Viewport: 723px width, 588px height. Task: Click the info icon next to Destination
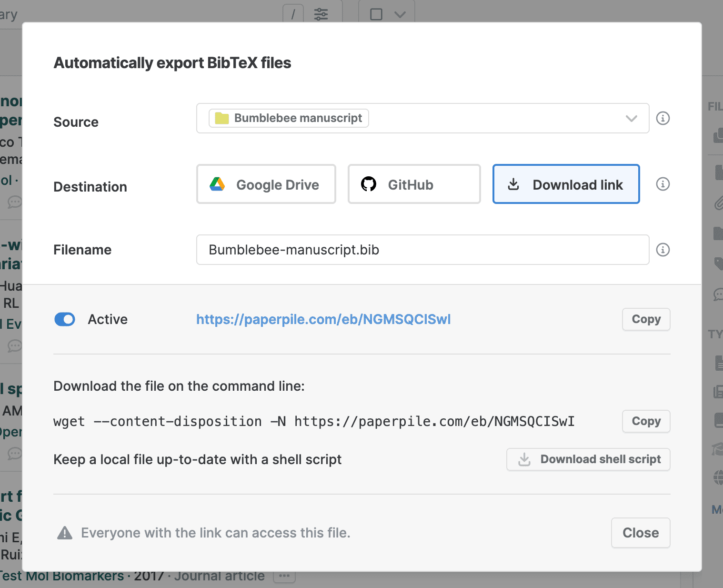(663, 184)
